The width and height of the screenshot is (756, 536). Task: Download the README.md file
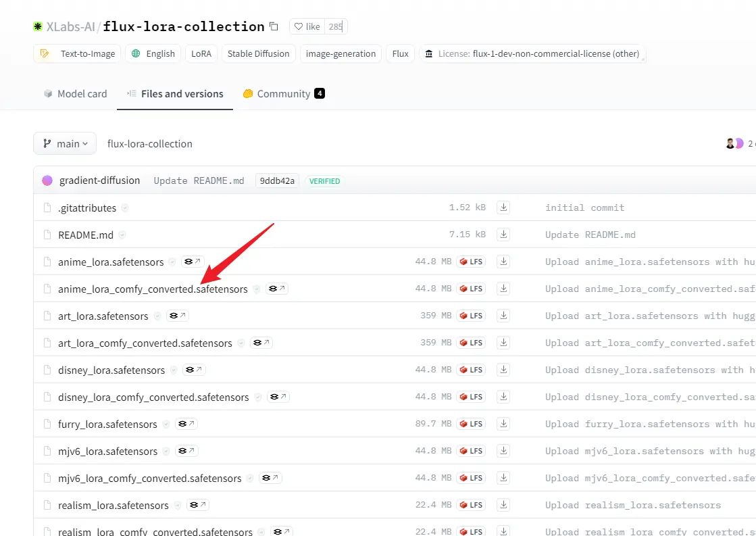click(503, 235)
